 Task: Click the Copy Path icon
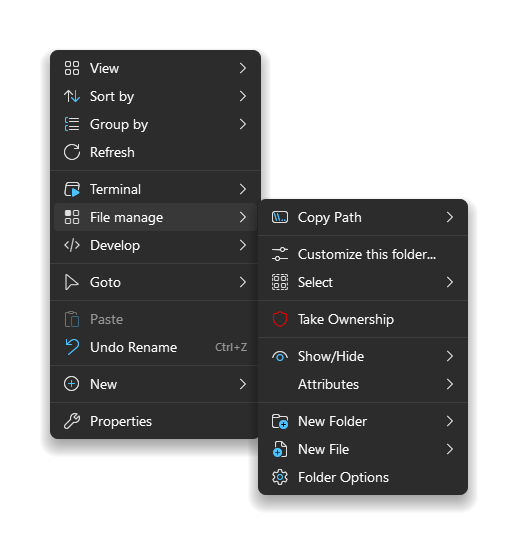tap(280, 217)
